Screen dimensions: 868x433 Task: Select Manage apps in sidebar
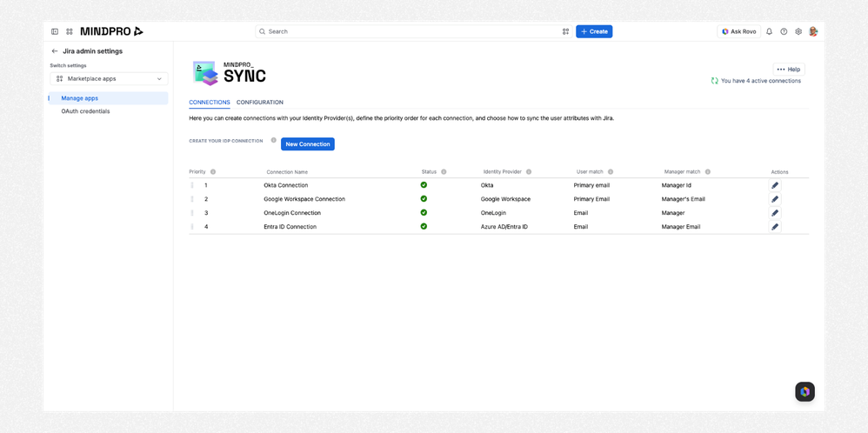[x=109, y=98]
